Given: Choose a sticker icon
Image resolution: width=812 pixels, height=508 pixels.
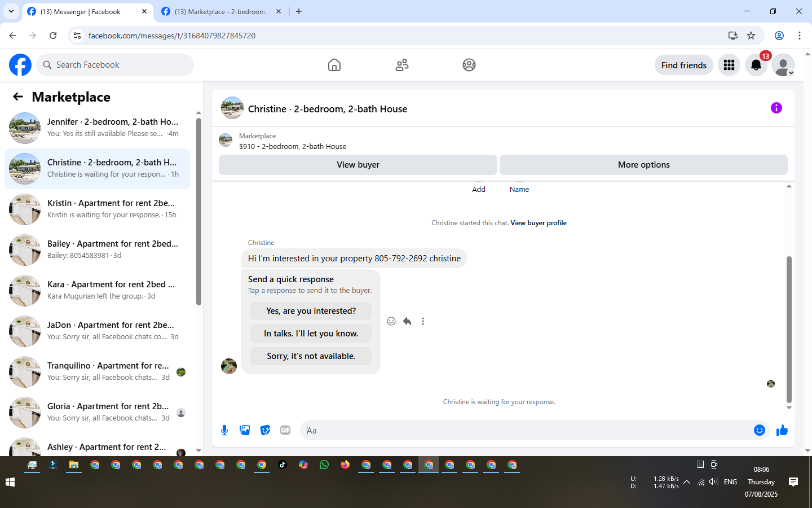Looking at the screenshot, I should click(265, 430).
